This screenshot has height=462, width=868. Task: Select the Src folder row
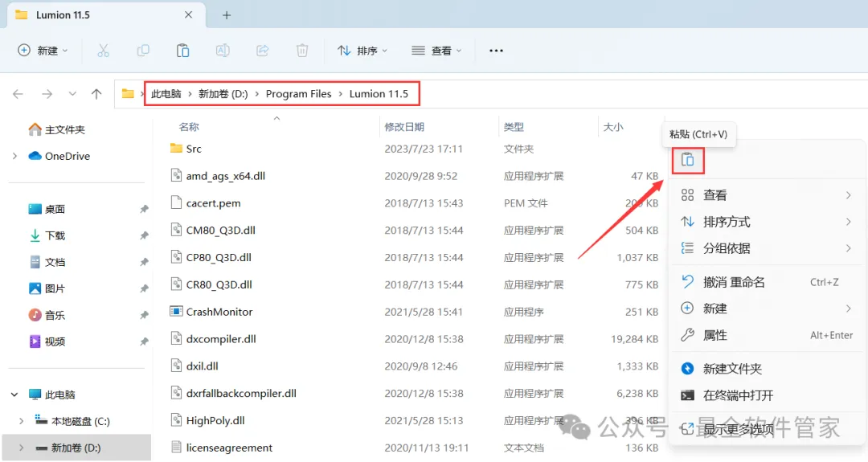(414, 149)
